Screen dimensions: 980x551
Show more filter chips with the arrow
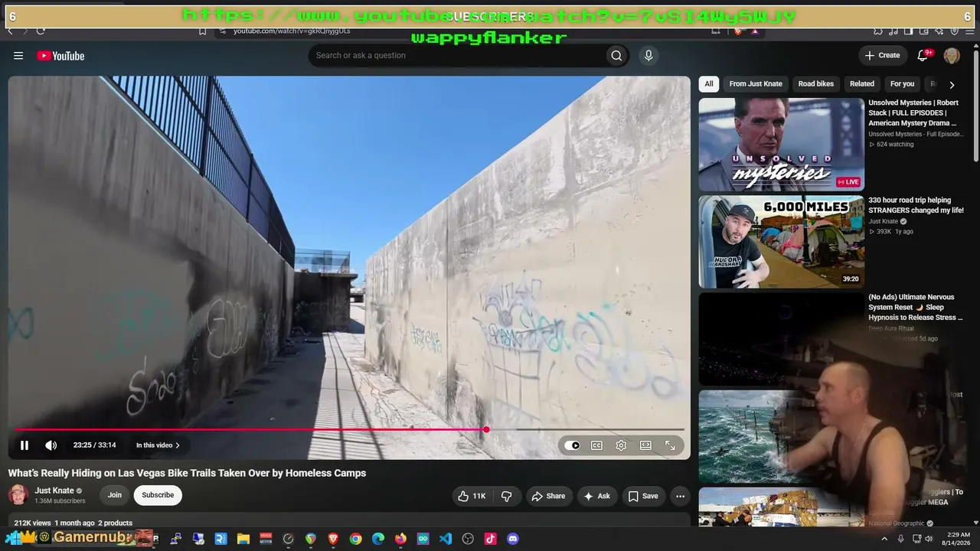pos(952,85)
